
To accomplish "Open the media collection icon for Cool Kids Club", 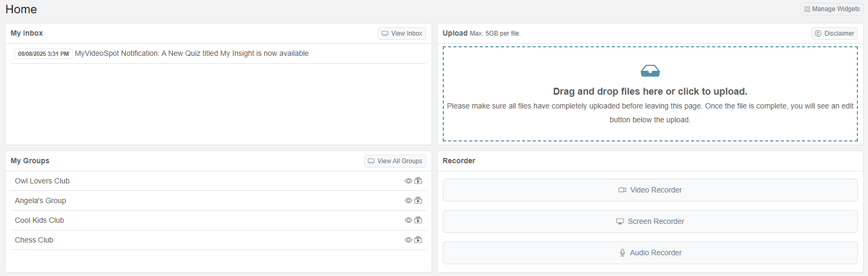I will (418, 220).
